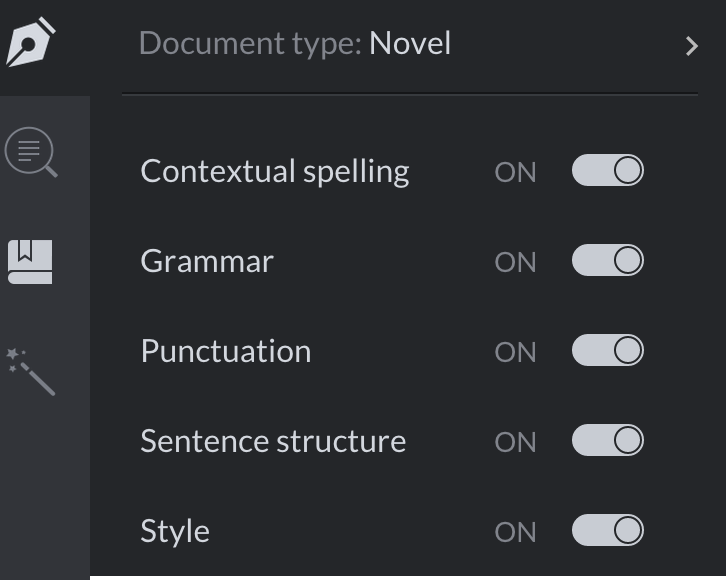726x580 pixels.
Task: Click the Novel document type value
Action: tap(410, 44)
